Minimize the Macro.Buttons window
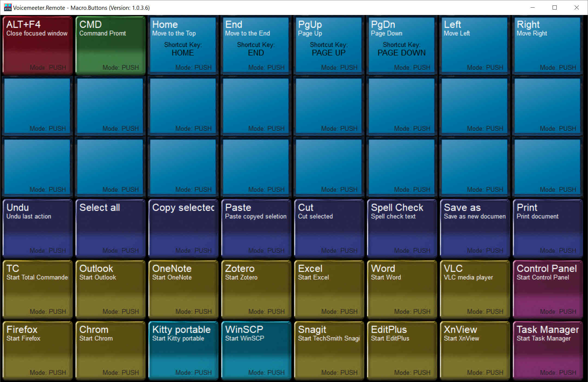Image resolution: width=588 pixels, height=382 pixels. (x=532, y=8)
